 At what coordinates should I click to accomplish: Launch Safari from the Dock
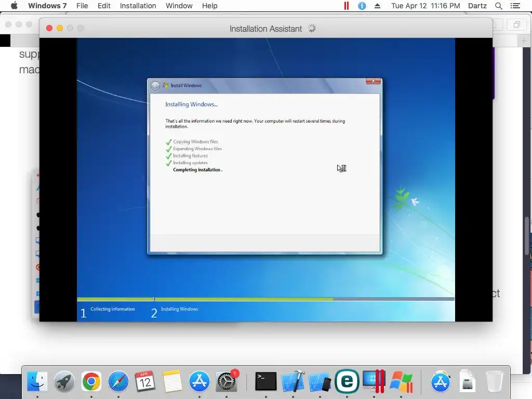coord(118,381)
